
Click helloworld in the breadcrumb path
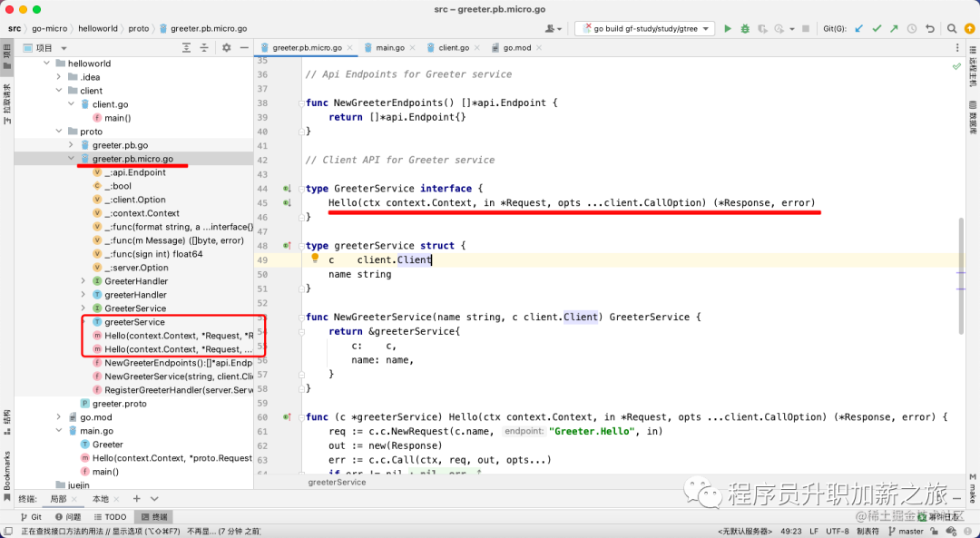click(98, 29)
